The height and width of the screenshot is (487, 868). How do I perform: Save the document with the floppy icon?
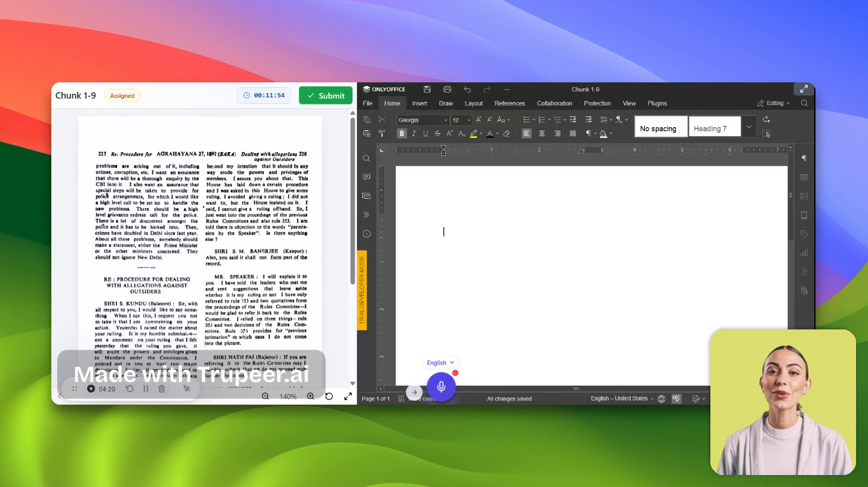coord(427,90)
